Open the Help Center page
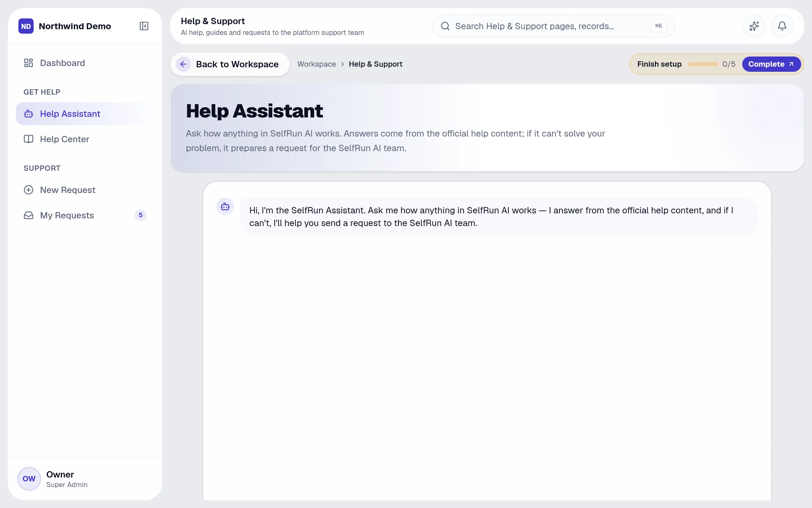The height and width of the screenshot is (508, 812). [x=85, y=139]
